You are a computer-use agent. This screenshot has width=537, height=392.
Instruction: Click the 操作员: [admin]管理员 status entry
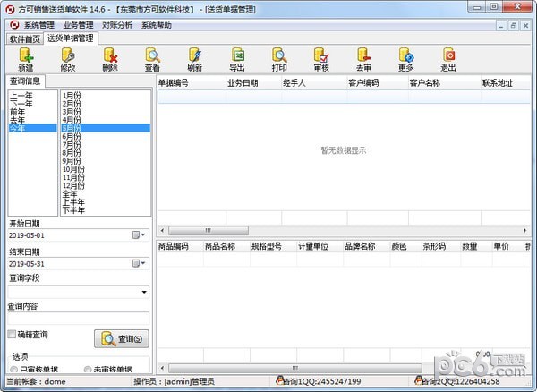click(174, 381)
